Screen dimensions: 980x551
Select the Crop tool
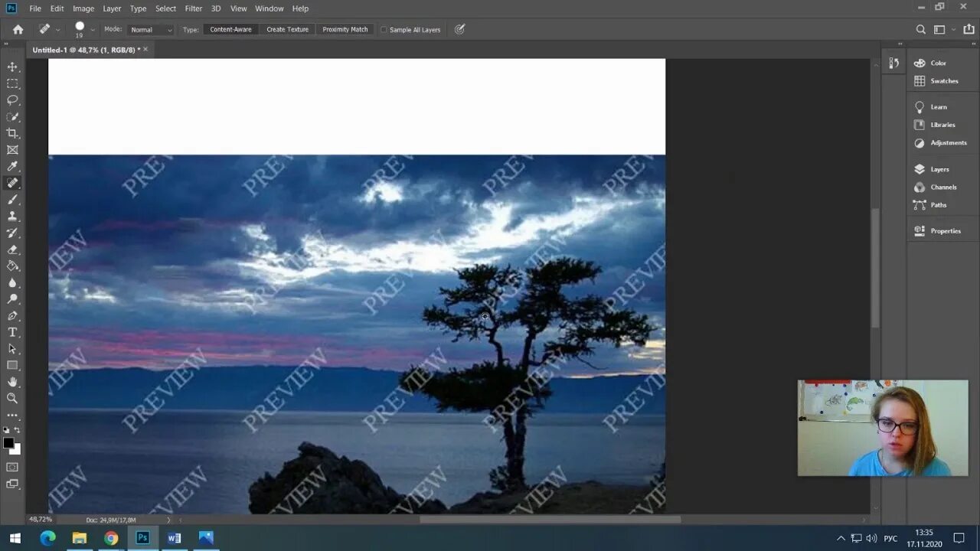pos(12,133)
